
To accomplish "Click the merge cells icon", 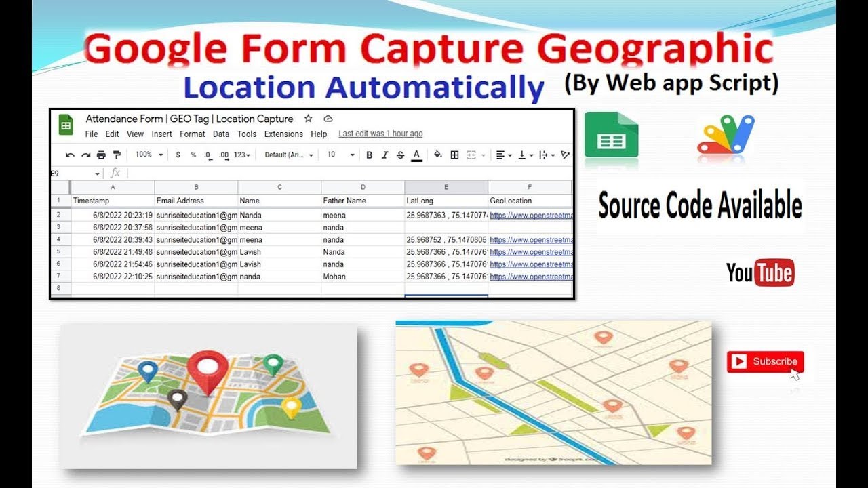I will tap(471, 155).
